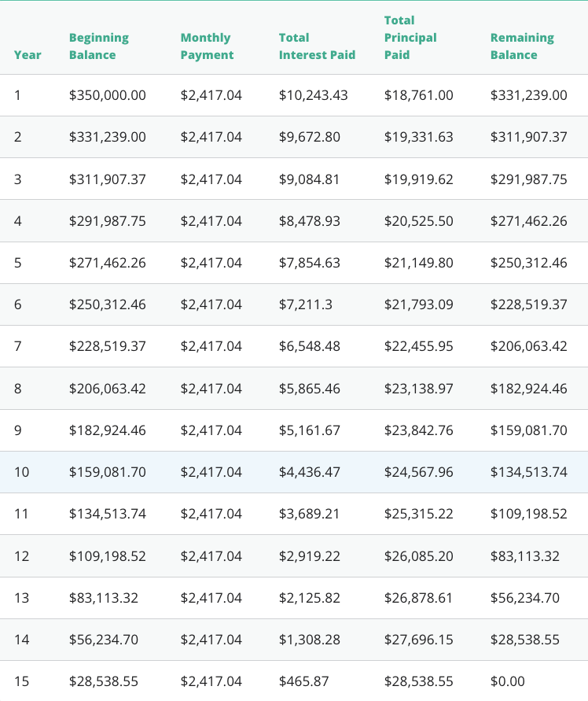Select the $0.00 remaining balance cell
The image size is (588, 701).
pyautogui.click(x=507, y=681)
